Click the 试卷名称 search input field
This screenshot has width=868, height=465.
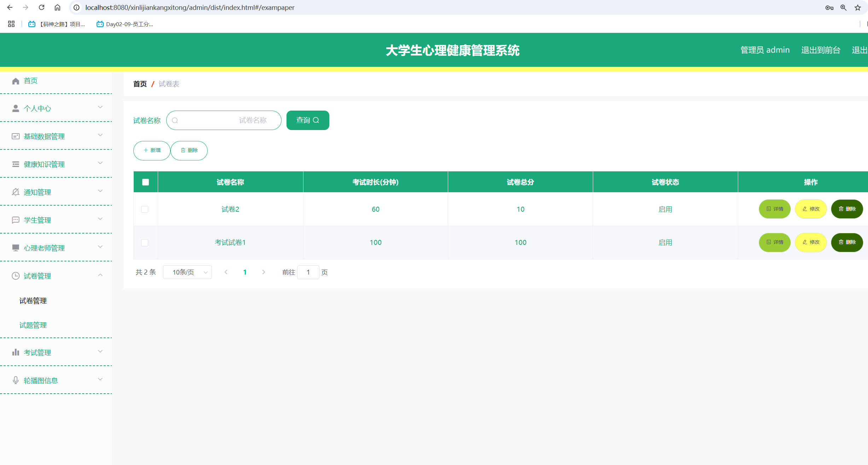(224, 120)
